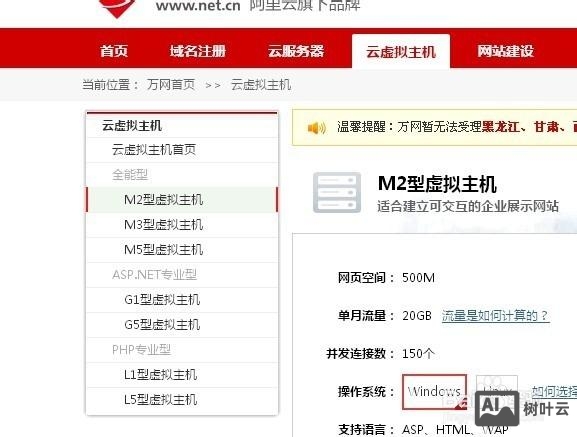Viewport: 577px width, 437px height.
Task: Click the 单月流量 label
Action: tap(361, 316)
